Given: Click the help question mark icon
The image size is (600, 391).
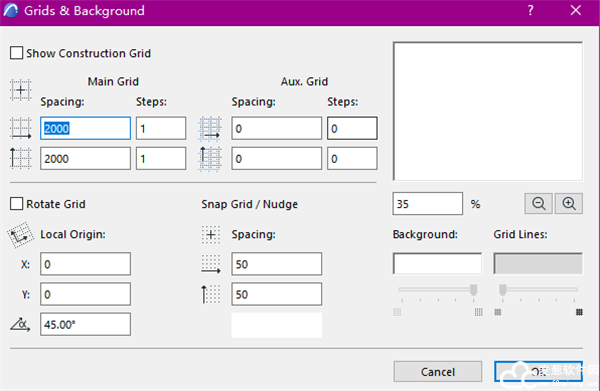Looking at the screenshot, I should [530, 10].
